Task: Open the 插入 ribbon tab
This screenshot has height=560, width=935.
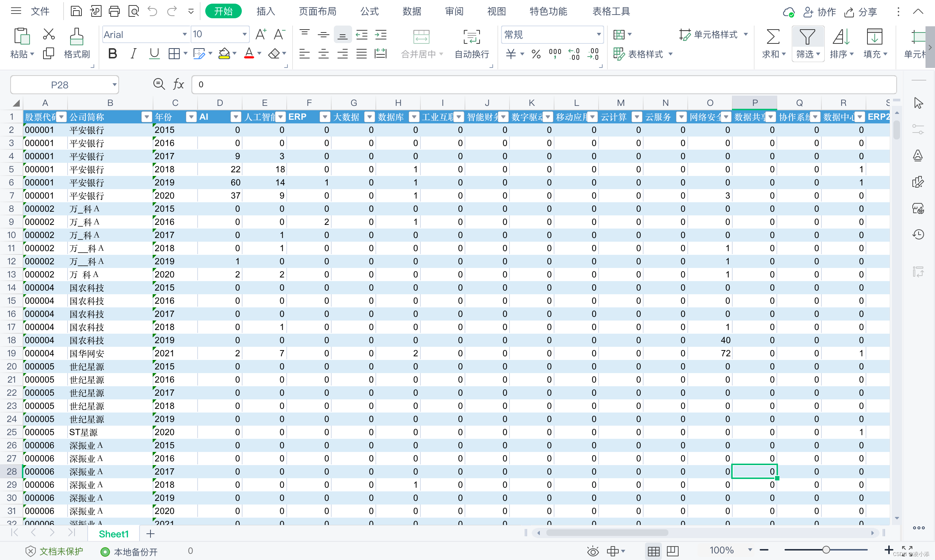Action: [266, 12]
